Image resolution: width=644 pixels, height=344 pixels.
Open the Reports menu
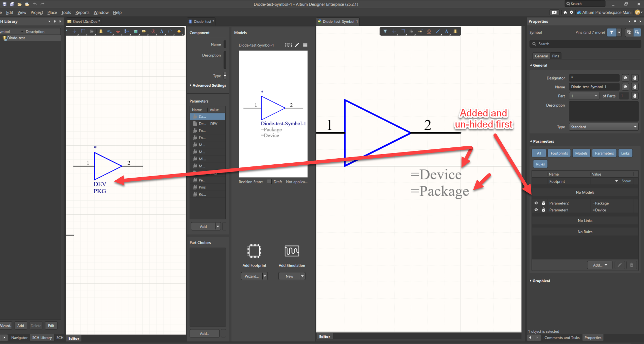[x=82, y=13]
